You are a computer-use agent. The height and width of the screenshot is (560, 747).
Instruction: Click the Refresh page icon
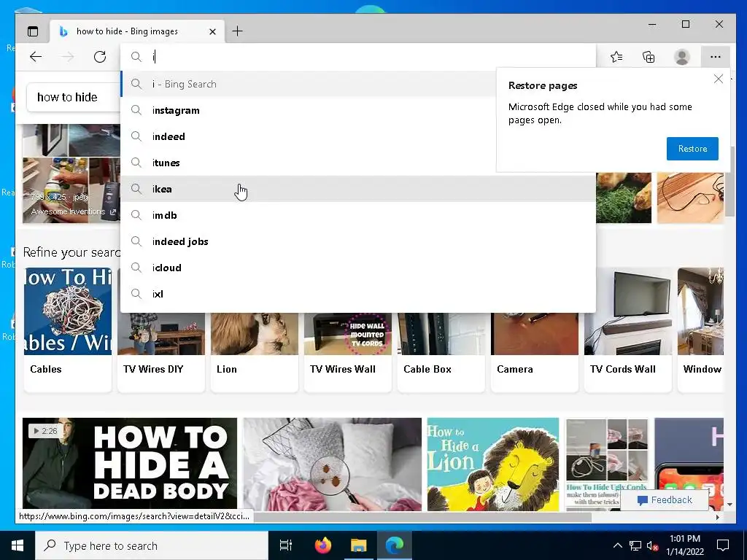tap(99, 57)
